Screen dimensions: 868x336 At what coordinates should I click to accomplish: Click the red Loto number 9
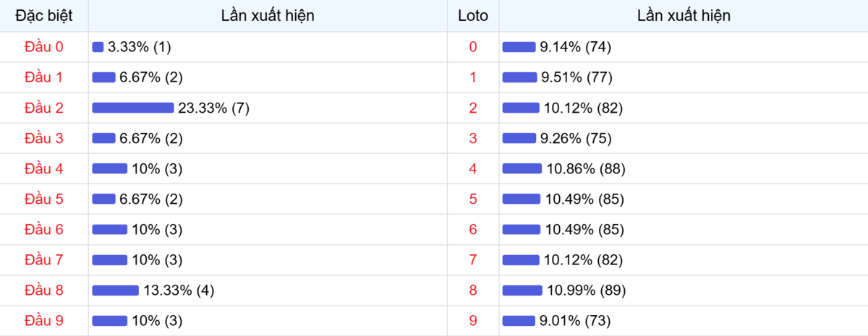coord(473,320)
